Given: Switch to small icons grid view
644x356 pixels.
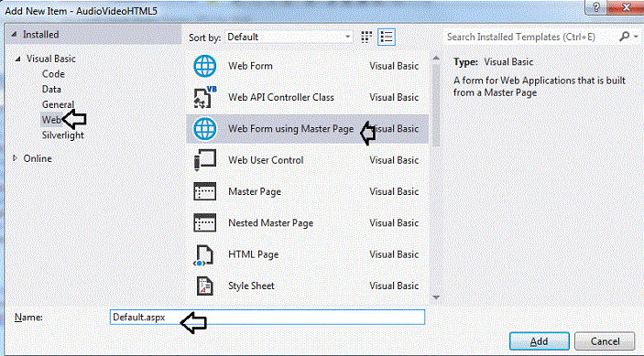Looking at the screenshot, I should coord(366,37).
